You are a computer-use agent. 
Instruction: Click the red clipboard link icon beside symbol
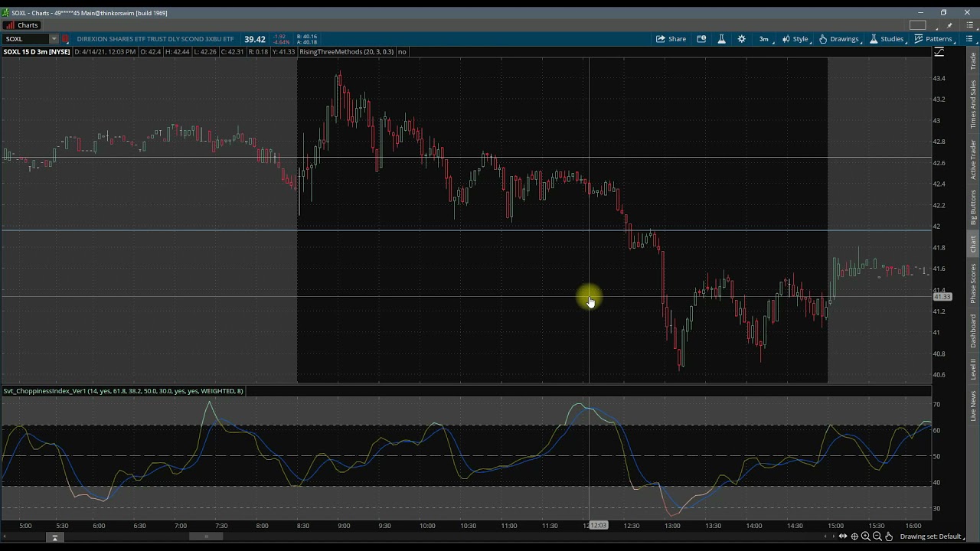tap(66, 39)
